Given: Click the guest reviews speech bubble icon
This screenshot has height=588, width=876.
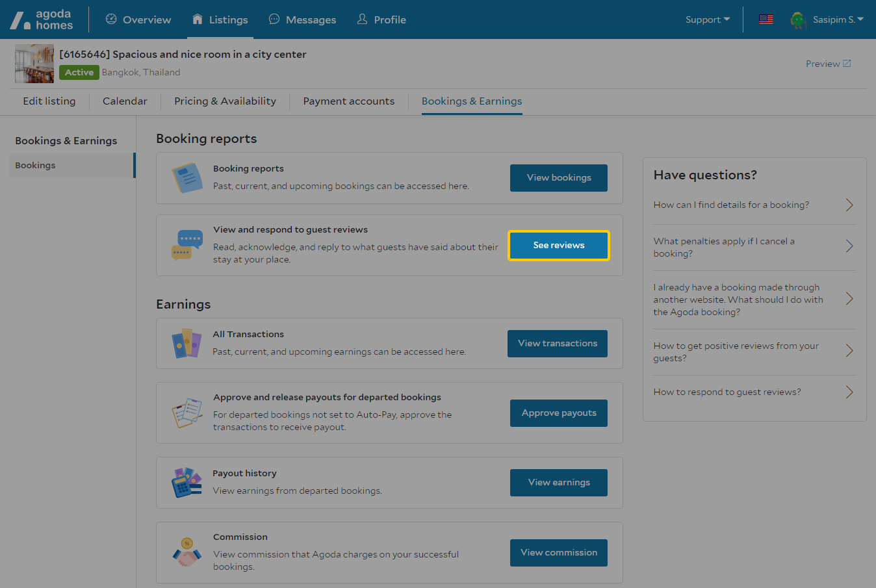Looking at the screenshot, I should (x=187, y=245).
